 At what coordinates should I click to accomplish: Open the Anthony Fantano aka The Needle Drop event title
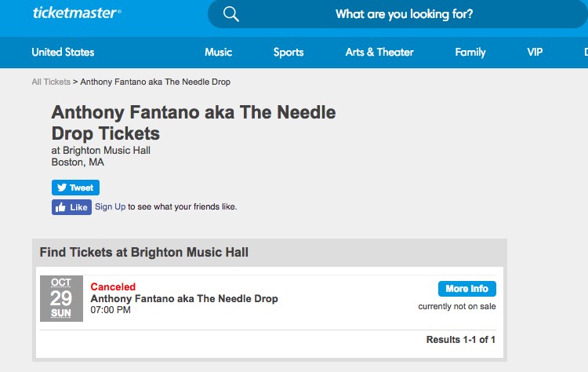(184, 299)
